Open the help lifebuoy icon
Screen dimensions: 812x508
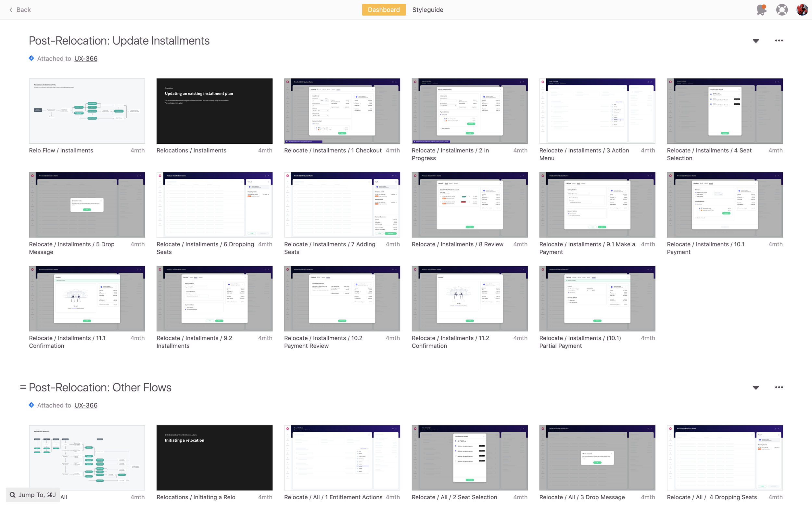coord(782,10)
